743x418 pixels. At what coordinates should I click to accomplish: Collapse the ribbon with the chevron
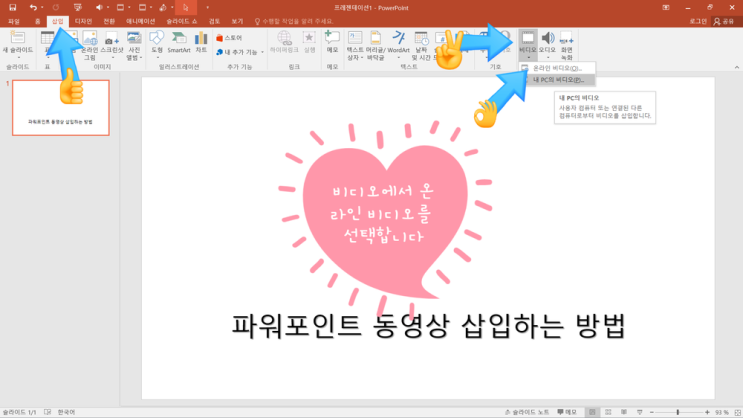pyautogui.click(x=737, y=67)
